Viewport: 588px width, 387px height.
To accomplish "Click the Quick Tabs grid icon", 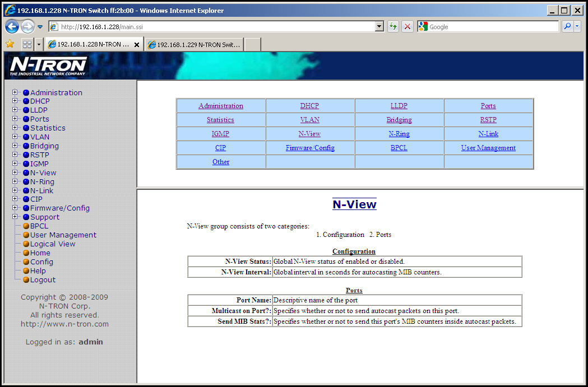I will tap(27, 44).
